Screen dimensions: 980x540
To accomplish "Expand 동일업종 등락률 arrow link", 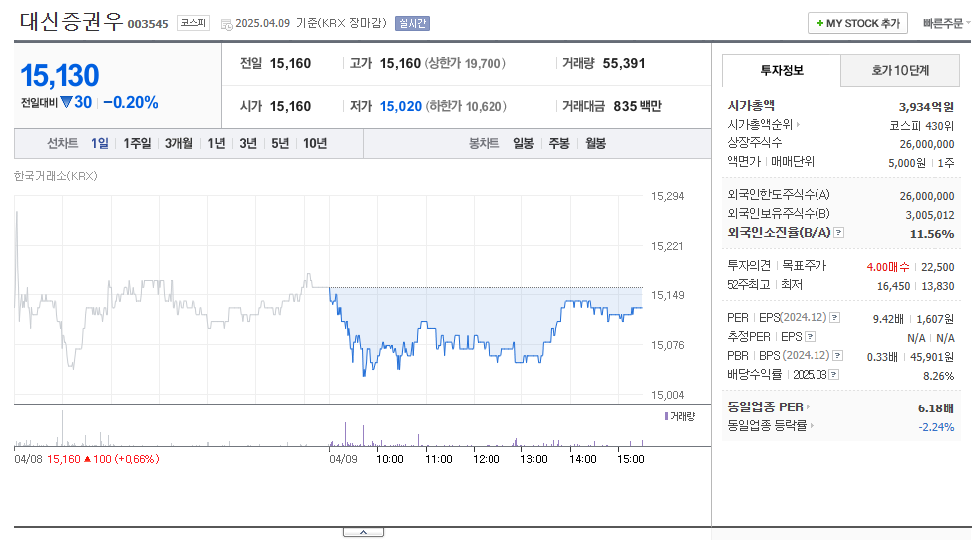I will coord(812,426).
